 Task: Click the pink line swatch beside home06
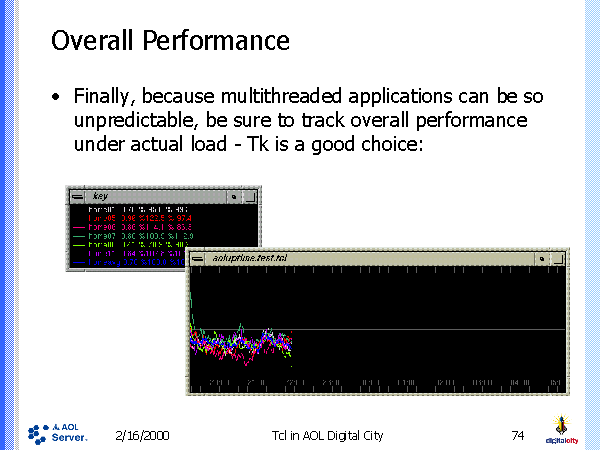[x=79, y=227]
